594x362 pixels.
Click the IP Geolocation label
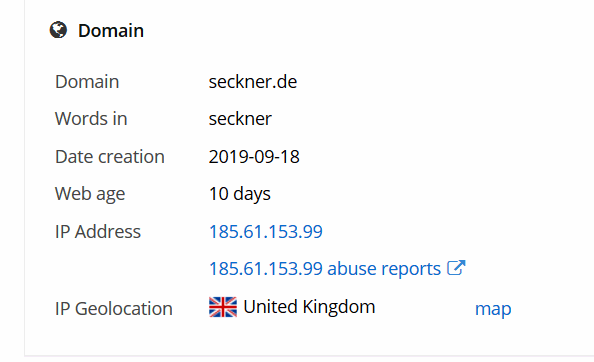pos(114,309)
